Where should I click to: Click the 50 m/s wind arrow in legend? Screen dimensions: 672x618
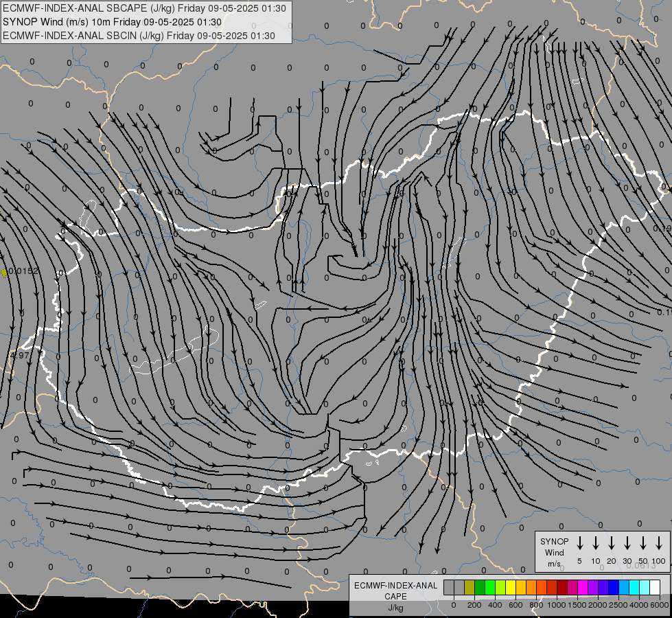[643, 542]
